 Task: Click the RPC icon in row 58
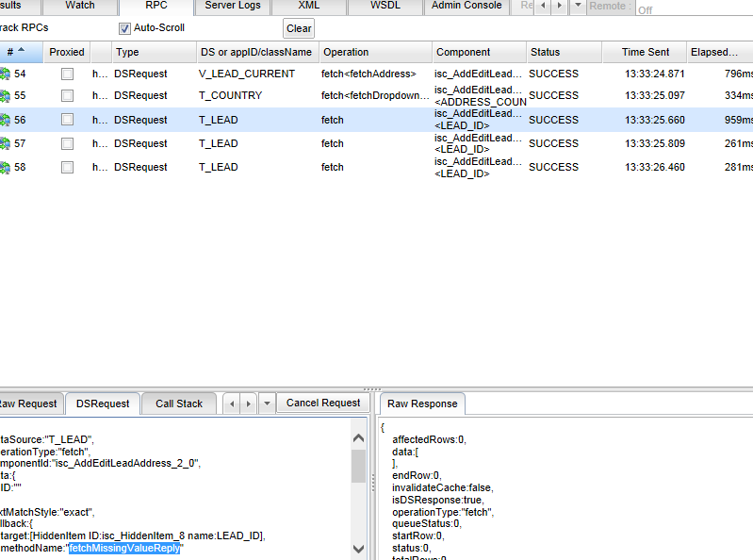pos(5,167)
